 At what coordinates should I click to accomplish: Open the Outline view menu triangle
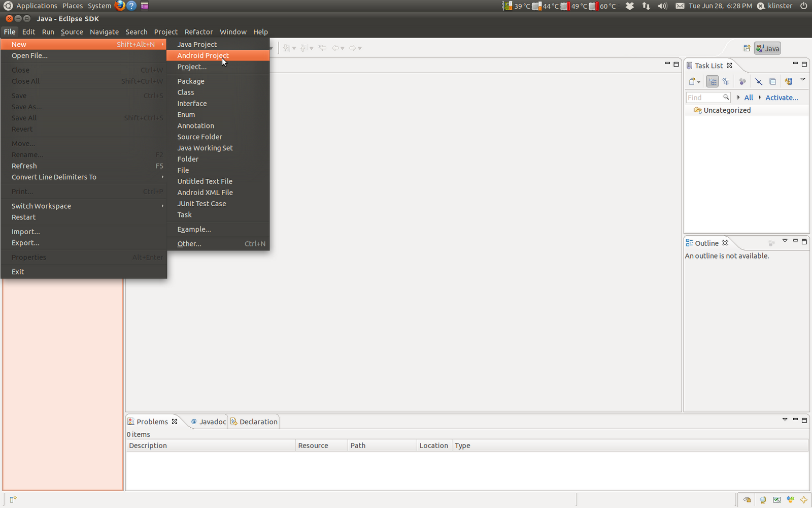tap(785, 241)
